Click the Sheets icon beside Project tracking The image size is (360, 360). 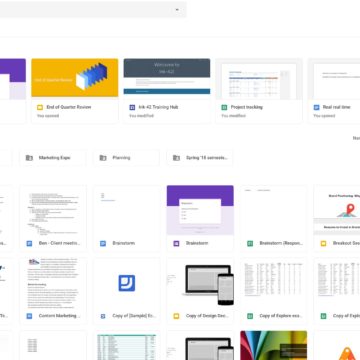pyautogui.click(x=224, y=107)
